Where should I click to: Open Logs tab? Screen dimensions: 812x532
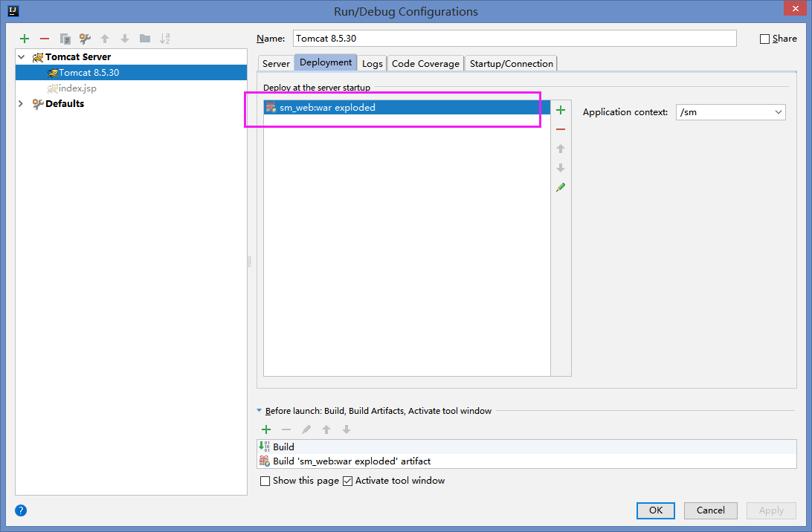point(372,63)
